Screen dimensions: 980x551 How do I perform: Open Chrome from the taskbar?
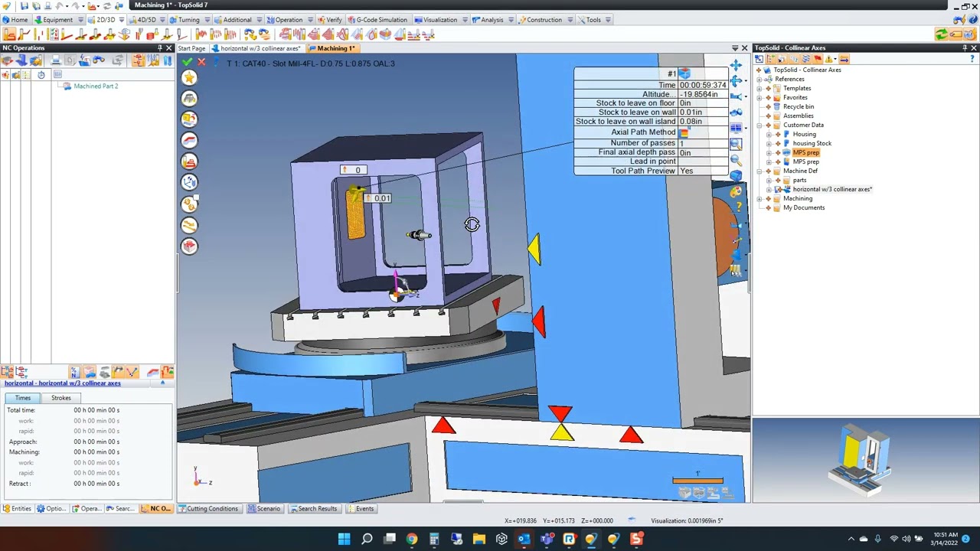(x=412, y=540)
